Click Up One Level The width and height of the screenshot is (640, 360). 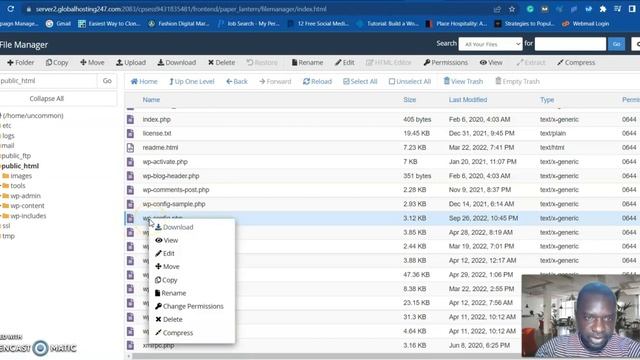click(191, 82)
